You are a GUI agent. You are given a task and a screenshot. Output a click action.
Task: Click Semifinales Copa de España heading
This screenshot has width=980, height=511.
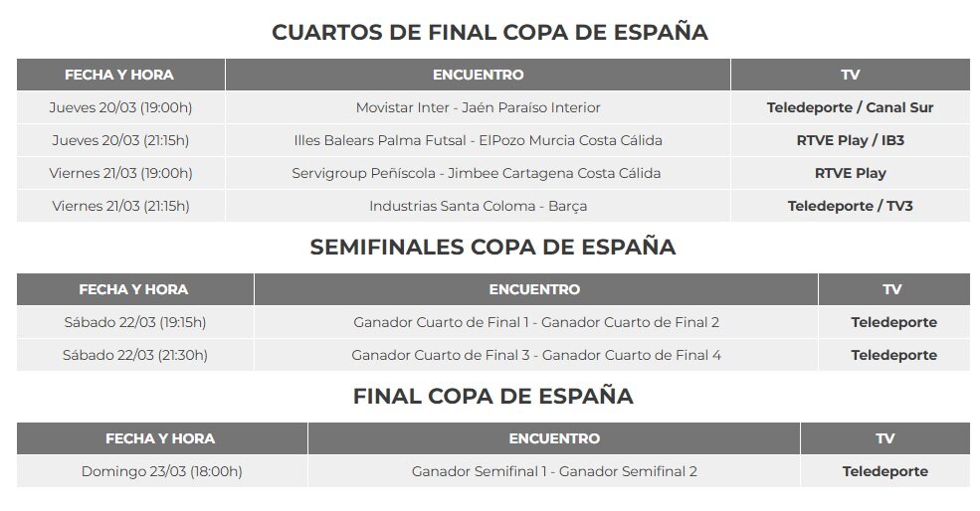pyautogui.click(x=492, y=247)
